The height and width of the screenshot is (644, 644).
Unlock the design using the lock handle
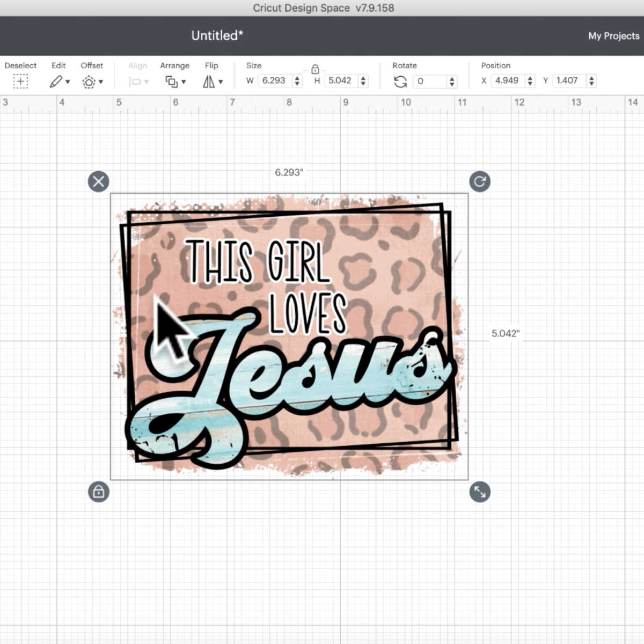(x=98, y=492)
